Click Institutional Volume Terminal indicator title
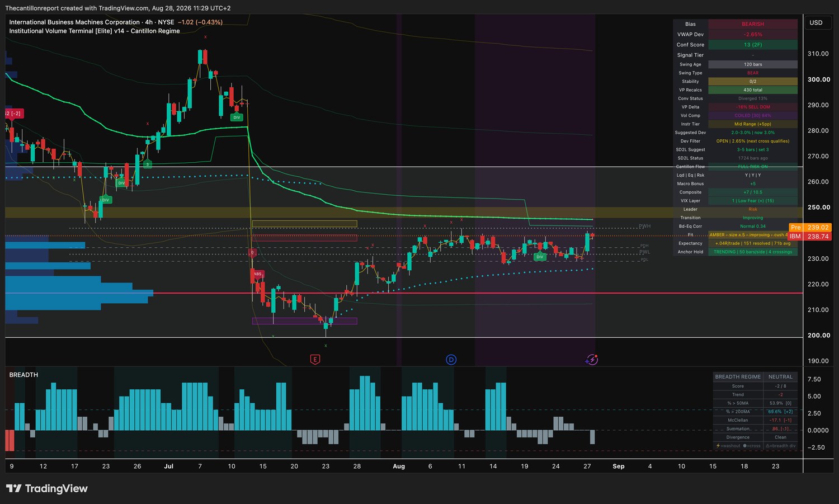Image resolution: width=839 pixels, height=504 pixels. tap(95, 31)
